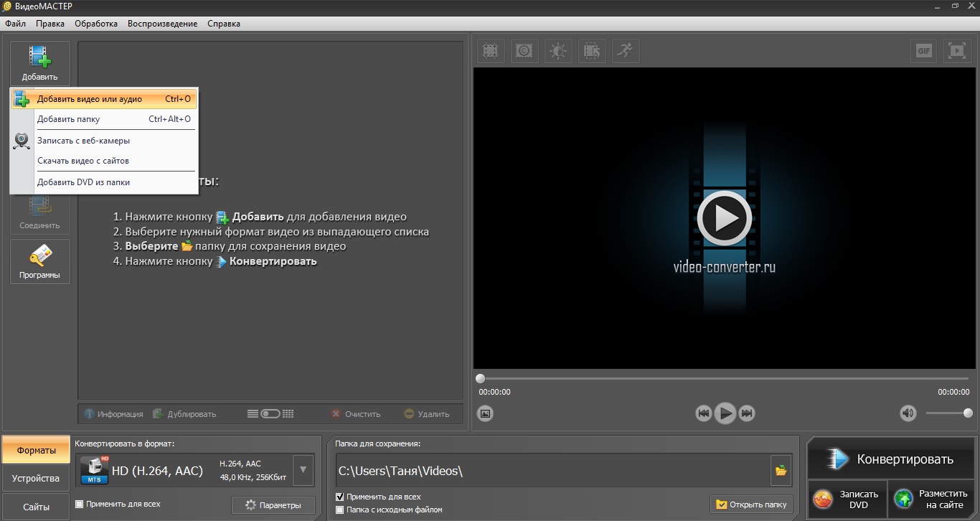Open the Добавить dropdown button
The image size is (980, 521).
point(40,63)
